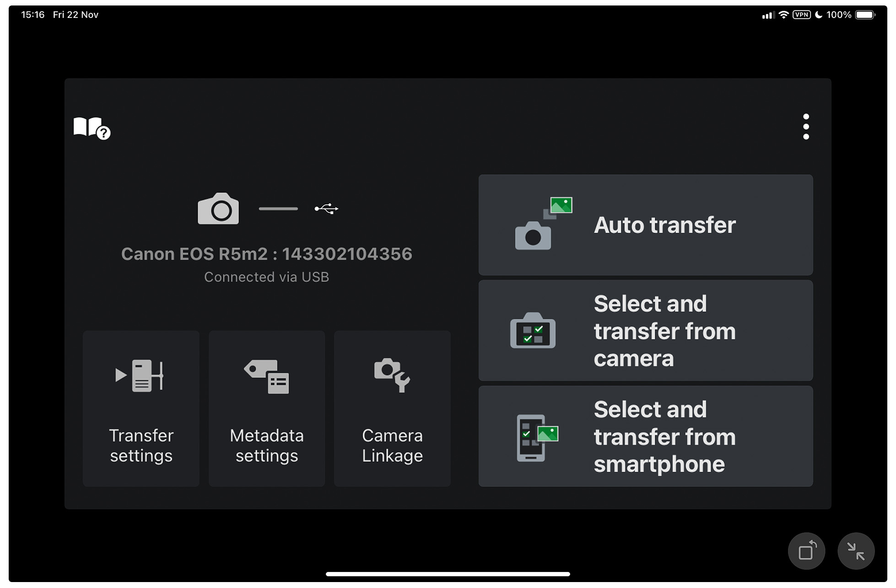Viewport: 896px width, 588px height.
Task: Start Auto transfer
Action: [645, 225]
